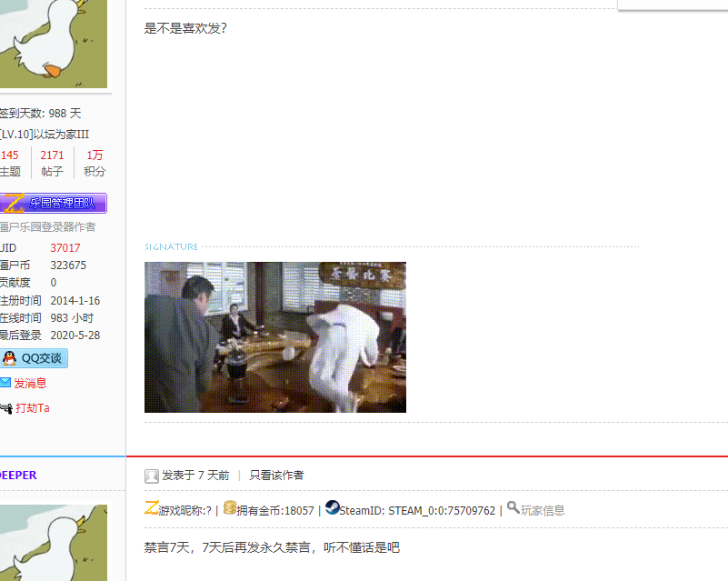Viewport: 728px width, 581px height.
Task: Click the signature GIF animation
Action: click(274, 336)
